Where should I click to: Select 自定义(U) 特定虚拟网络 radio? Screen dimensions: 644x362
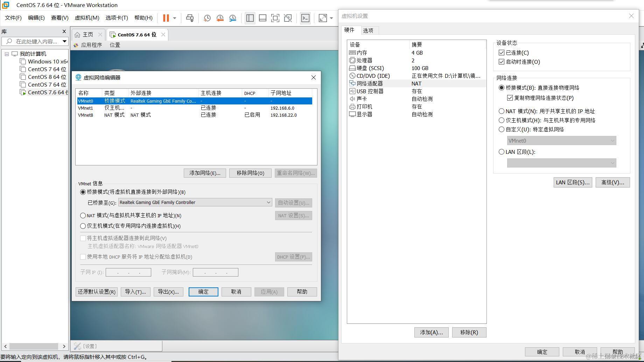point(502,129)
